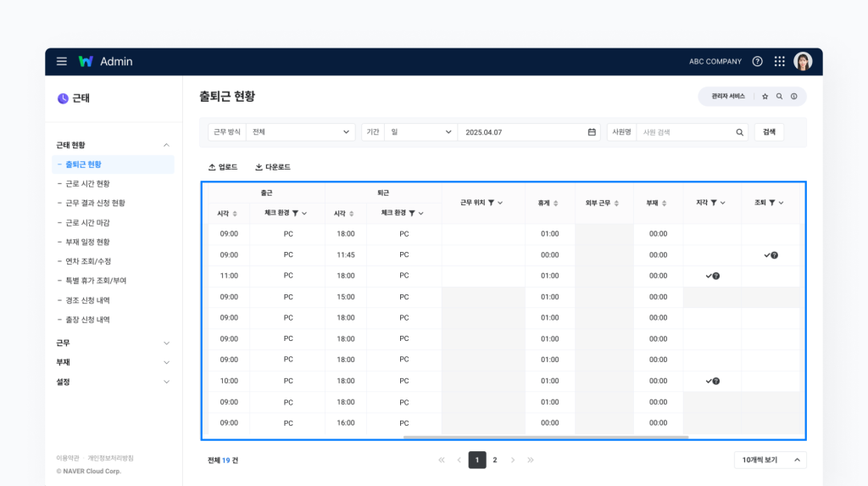Go to last page arrow
Screen dimensions: 868x486
point(531,460)
